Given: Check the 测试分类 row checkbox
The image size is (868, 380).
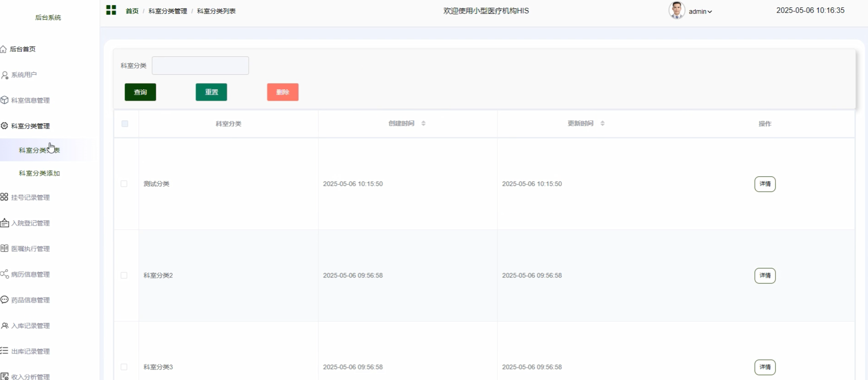Looking at the screenshot, I should [x=124, y=184].
